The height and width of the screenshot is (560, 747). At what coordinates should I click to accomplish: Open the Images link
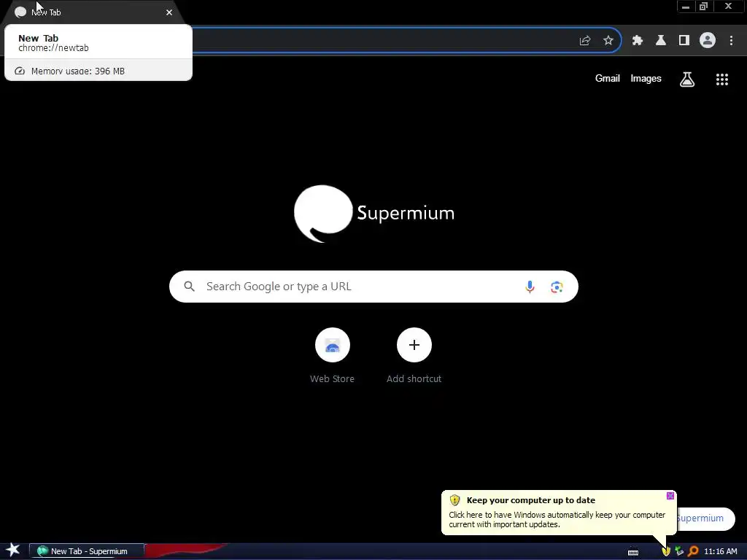pos(646,79)
